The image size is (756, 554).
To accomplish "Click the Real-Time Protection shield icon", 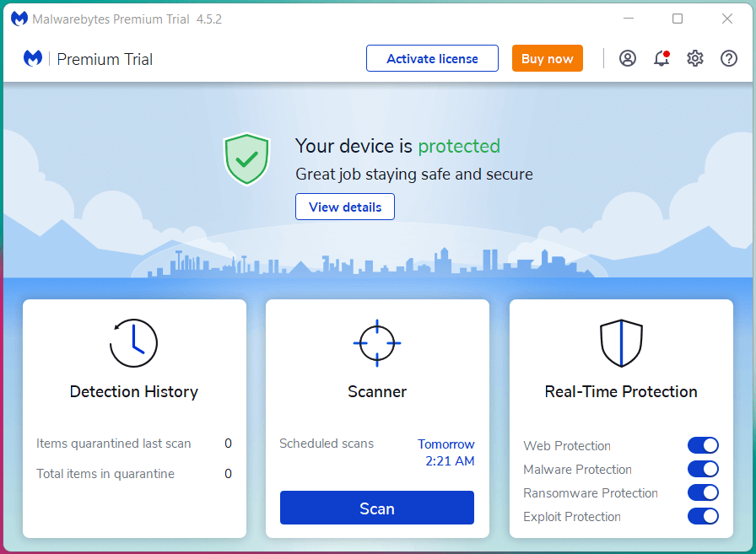I will pyautogui.click(x=621, y=343).
